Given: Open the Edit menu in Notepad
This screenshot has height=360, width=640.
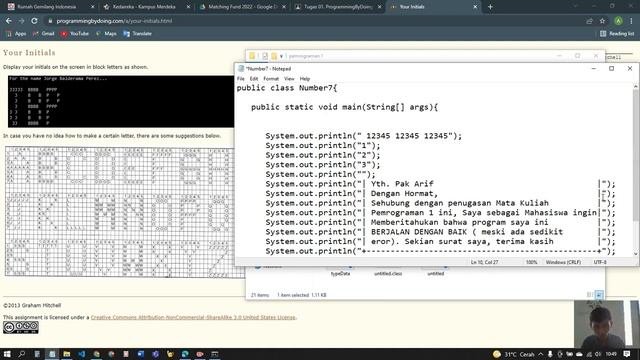Looking at the screenshot, I should point(254,79).
